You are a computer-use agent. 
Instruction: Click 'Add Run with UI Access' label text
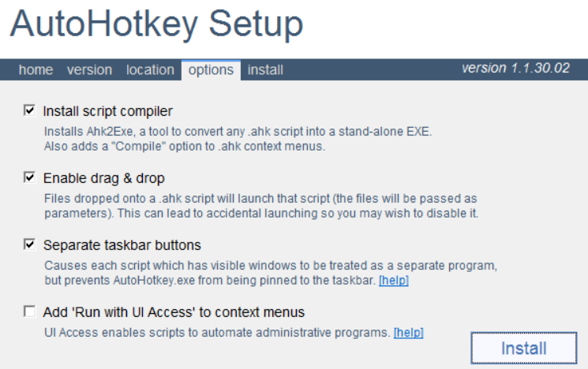[x=174, y=312]
